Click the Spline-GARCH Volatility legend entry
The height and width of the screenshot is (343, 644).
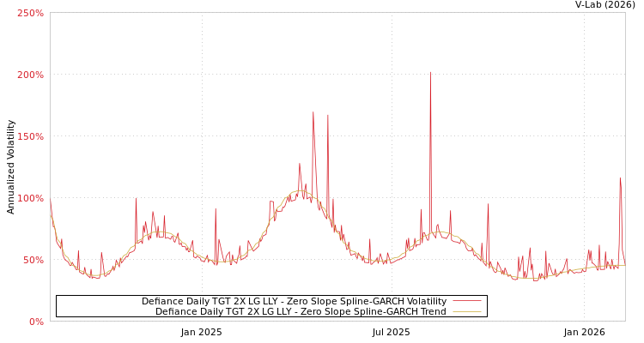tap(294, 301)
